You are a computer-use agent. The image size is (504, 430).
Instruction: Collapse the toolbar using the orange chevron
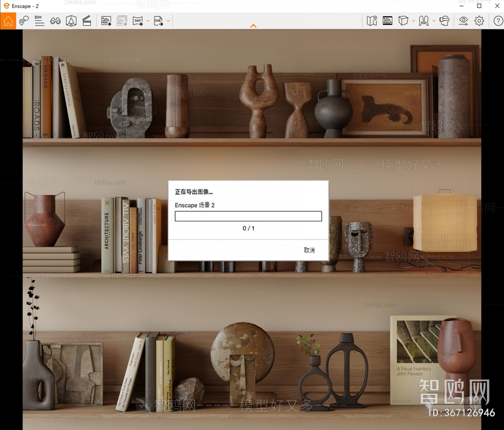(253, 26)
